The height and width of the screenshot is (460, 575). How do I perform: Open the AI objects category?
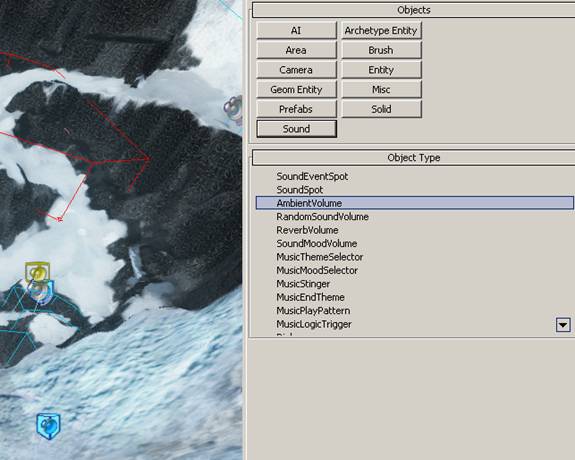(x=296, y=30)
